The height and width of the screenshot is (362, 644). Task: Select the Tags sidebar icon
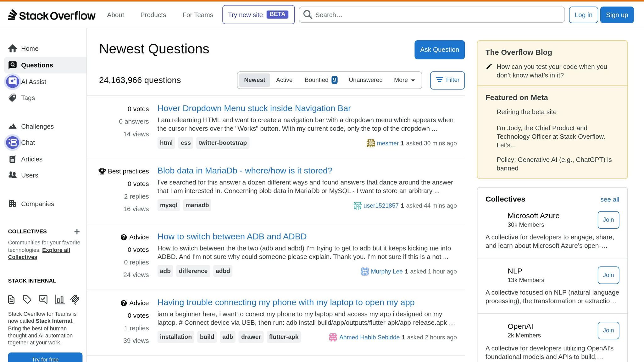coord(13,98)
